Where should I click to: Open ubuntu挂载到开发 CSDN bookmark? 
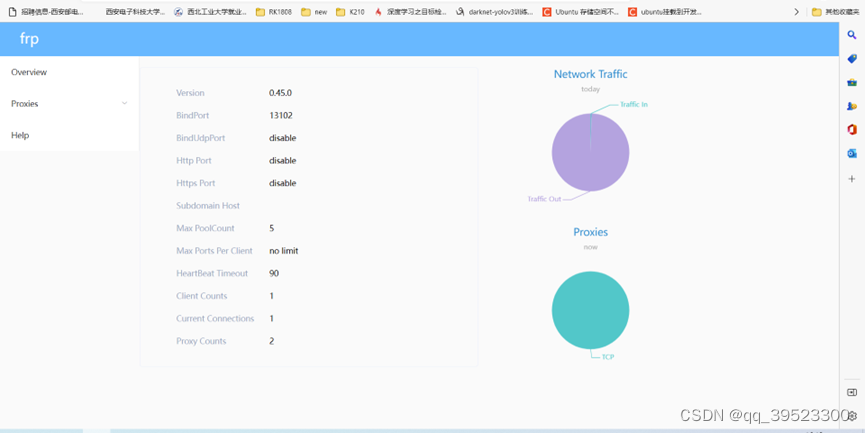point(665,12)
